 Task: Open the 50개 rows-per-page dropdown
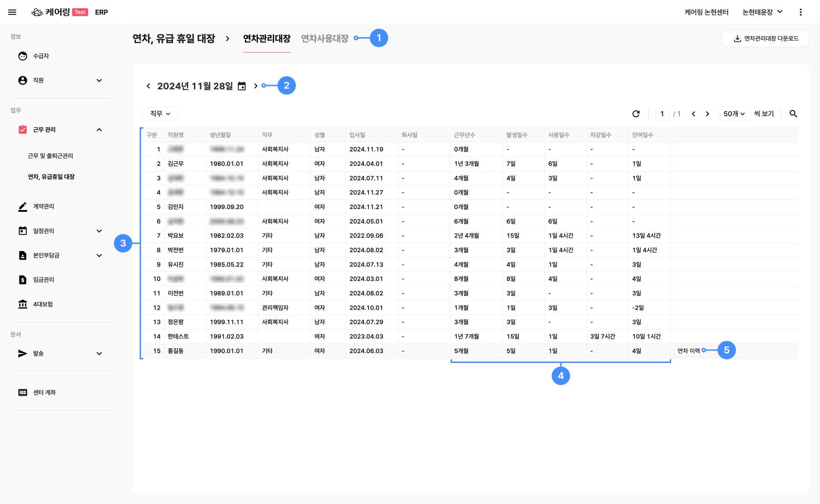coord(734,113)
